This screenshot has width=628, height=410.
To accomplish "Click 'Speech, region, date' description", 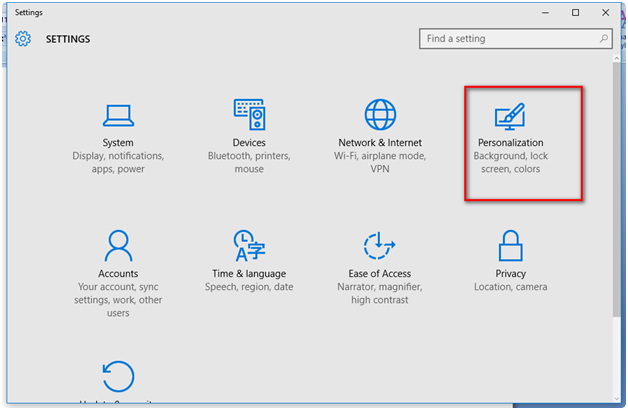I will tap(249, 287).
